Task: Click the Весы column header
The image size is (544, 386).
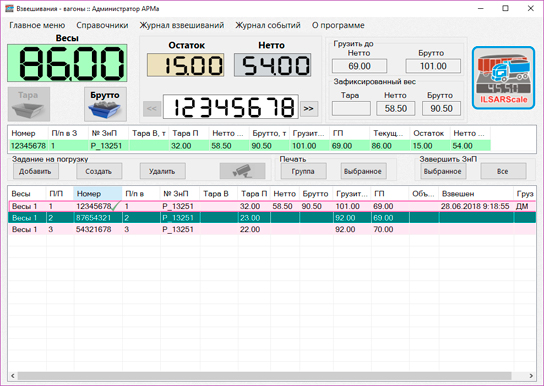Action: point(27,194)
